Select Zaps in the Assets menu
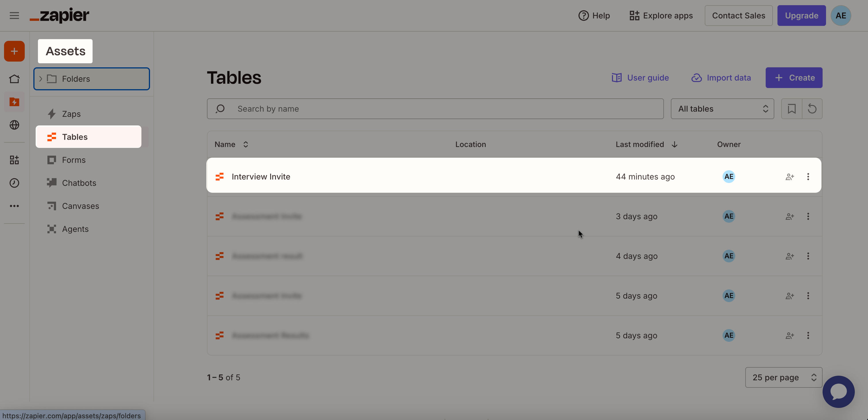This screenshot has width=868, height=420. pyautogui.click(x=71, y=114)
